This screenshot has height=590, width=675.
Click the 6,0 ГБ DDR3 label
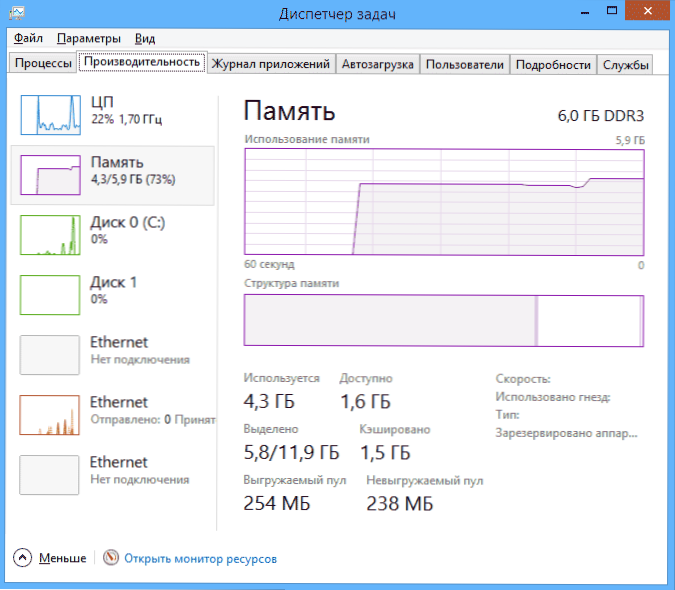tap(601, 115)
